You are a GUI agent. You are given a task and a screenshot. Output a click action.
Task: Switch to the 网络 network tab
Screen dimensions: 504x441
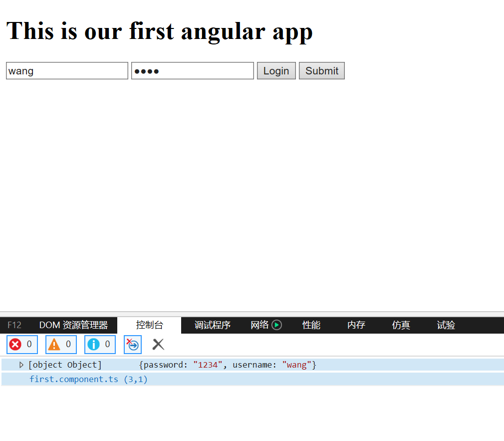(x=260, y=325)
